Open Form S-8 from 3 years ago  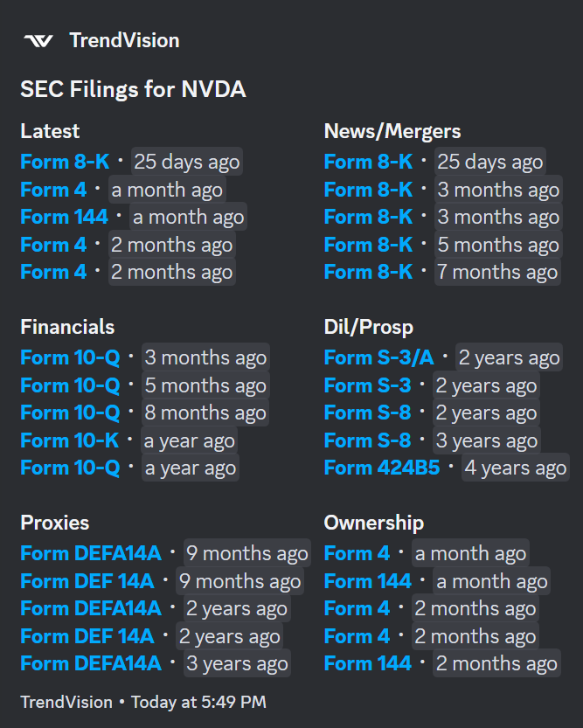(x=367, y=440)
